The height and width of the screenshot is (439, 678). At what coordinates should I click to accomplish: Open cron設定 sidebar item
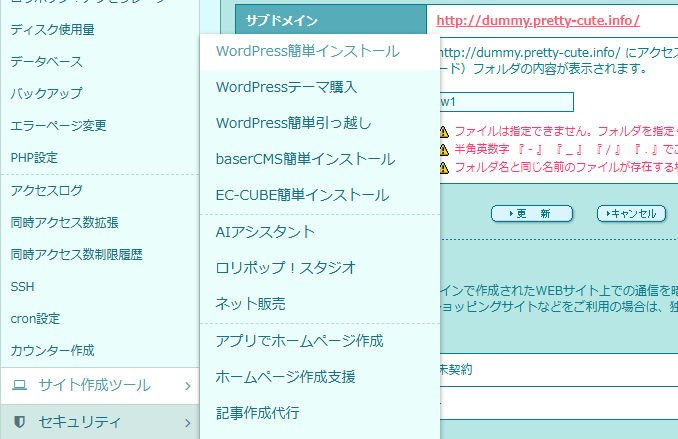(35, 318)
